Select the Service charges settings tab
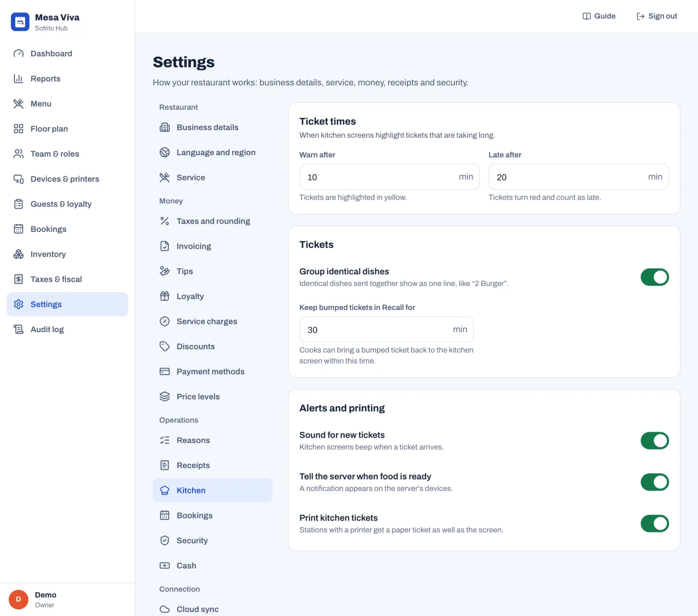698x616 pixels. tap(212, 321)
